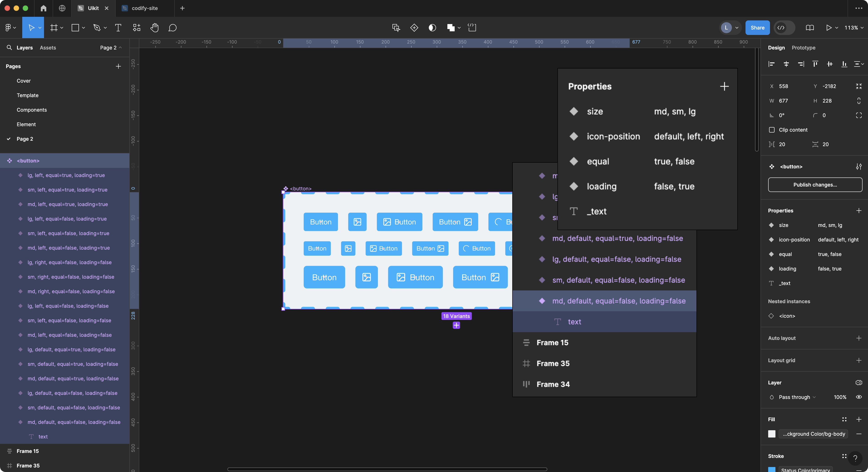The image size is (868, 472).
Task: Click the mask contrast icon
Action: coord(432,28)
